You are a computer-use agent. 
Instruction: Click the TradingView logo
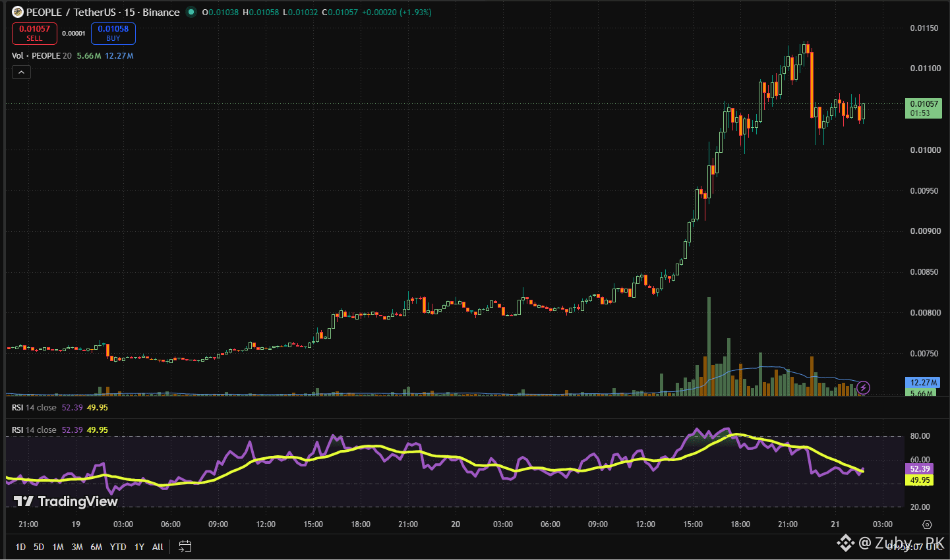click(x=66, y=501)
